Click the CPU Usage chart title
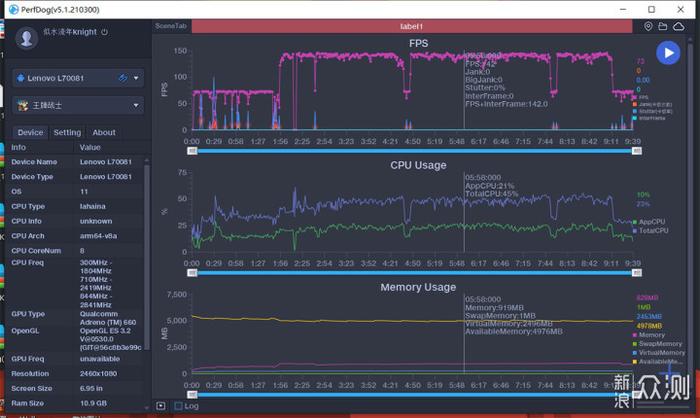700x418 pixels. (418, 165)
